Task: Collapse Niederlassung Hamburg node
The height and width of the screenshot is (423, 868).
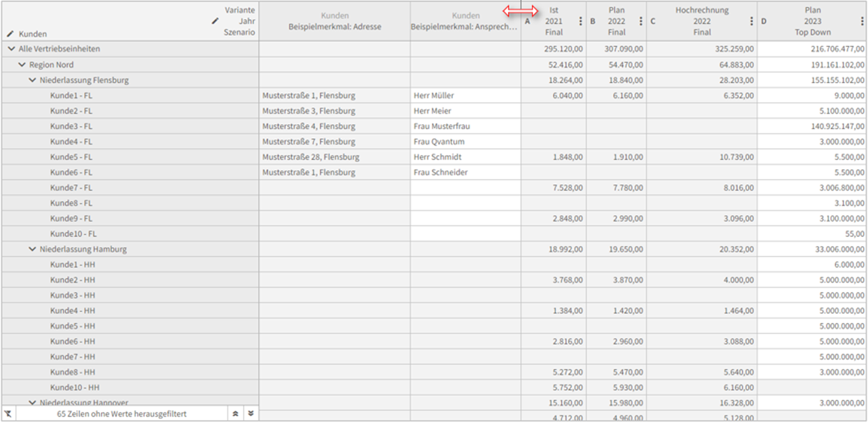Action: [x=32, y=249]
